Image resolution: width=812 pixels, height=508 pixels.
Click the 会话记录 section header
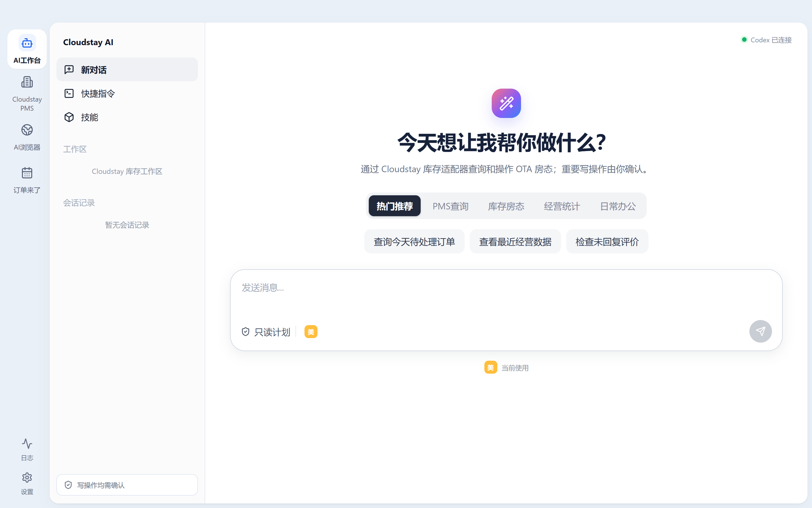coord(79,203)
